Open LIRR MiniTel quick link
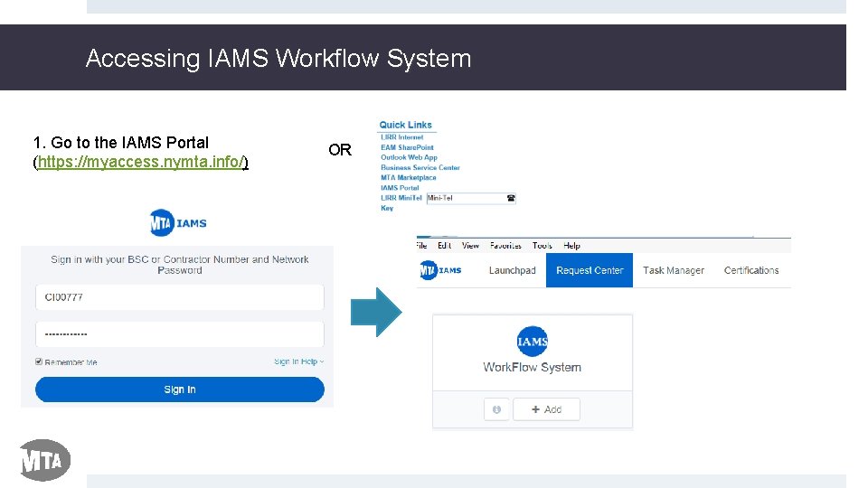868x488 pixels. 401,198
